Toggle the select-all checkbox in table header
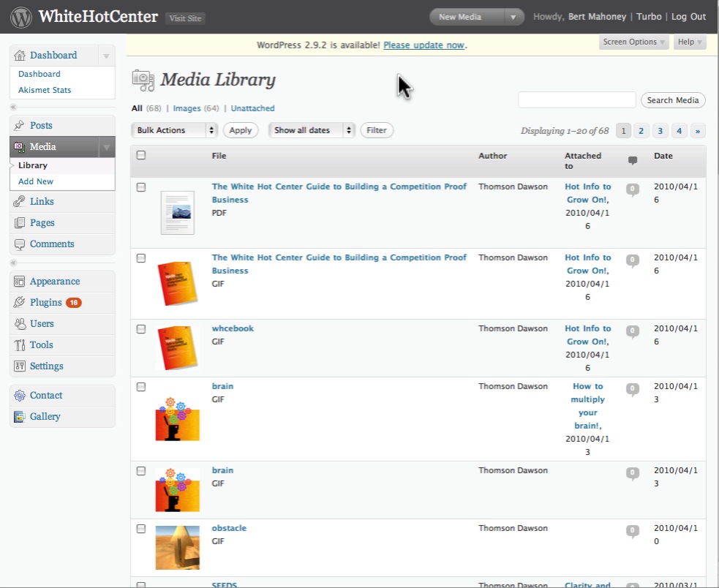719x588 pixels. (141, 155)
